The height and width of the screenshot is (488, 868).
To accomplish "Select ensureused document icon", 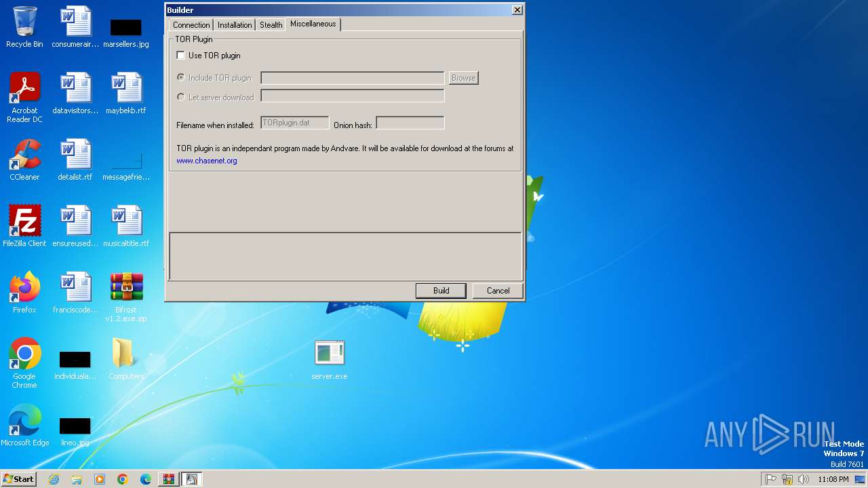I will coord(75,226).
